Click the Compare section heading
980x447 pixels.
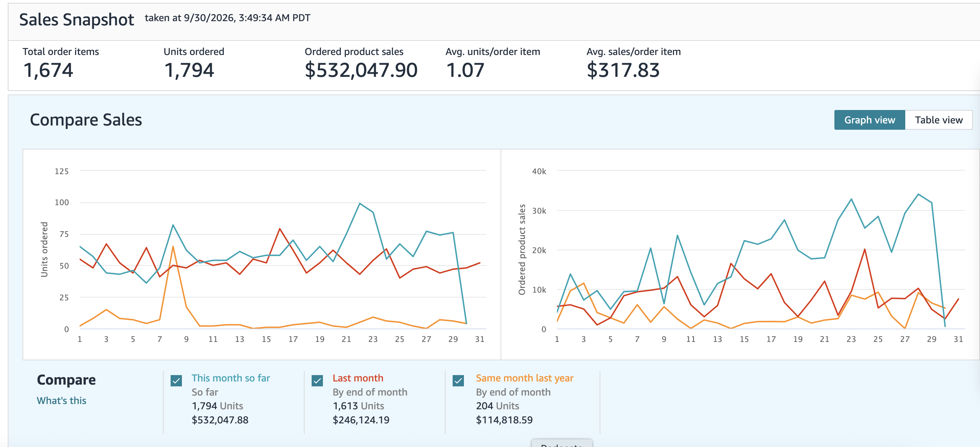click(x=66, y=380)
